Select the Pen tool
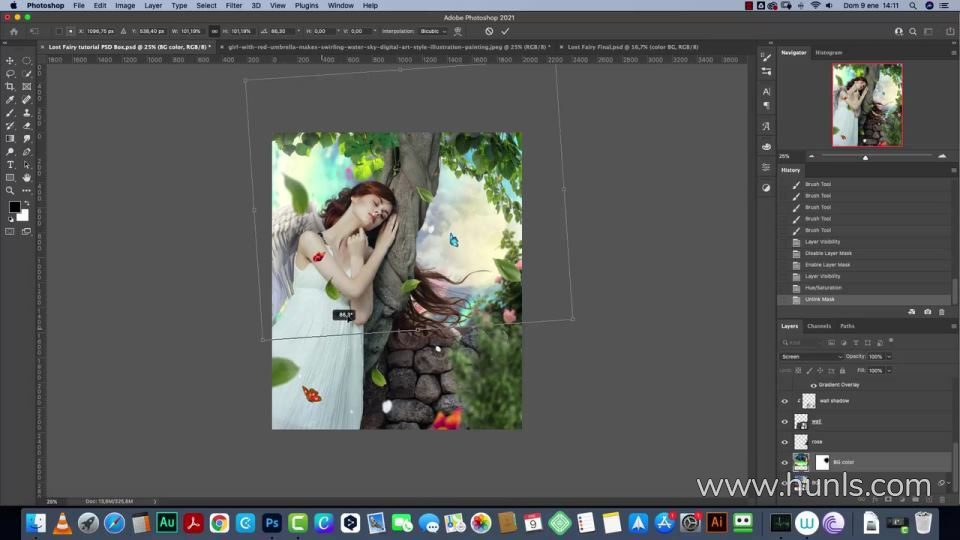 [26, 152]
